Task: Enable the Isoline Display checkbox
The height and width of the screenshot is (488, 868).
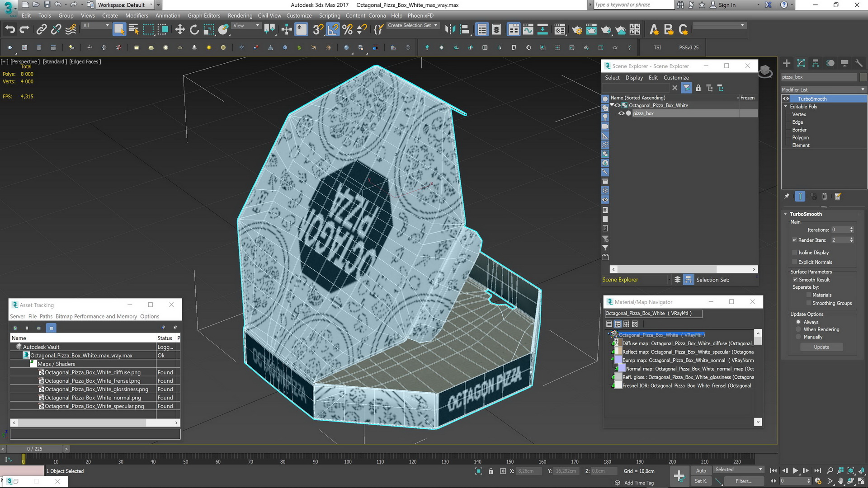Action: tap(794, 253)
